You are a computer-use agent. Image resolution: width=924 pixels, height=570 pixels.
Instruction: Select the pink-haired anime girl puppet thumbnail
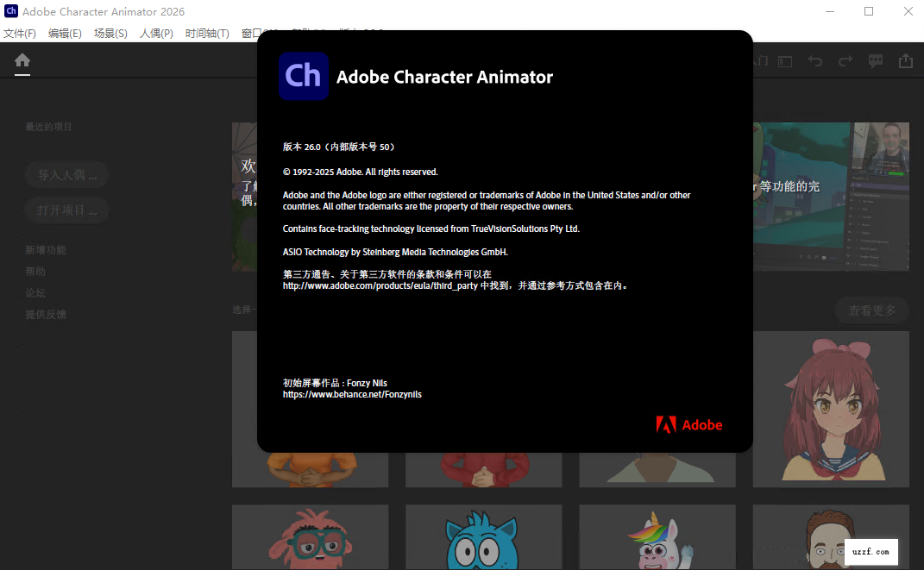pos(830,409)
